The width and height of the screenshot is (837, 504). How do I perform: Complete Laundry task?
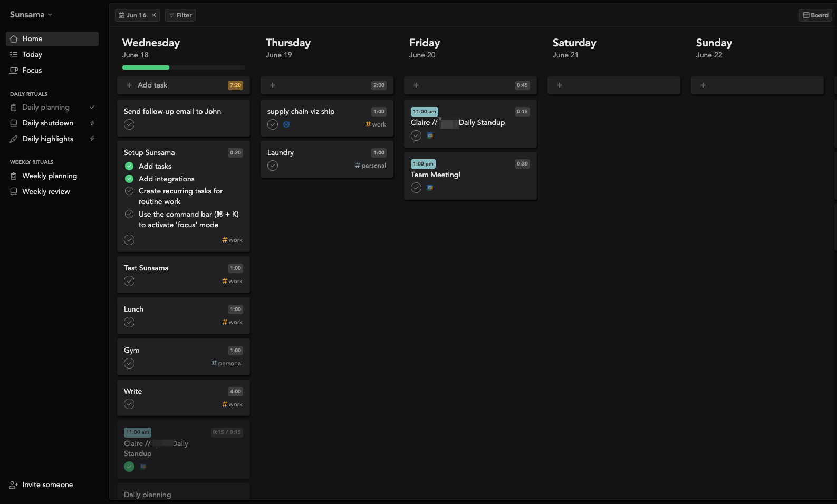point(273,166)
